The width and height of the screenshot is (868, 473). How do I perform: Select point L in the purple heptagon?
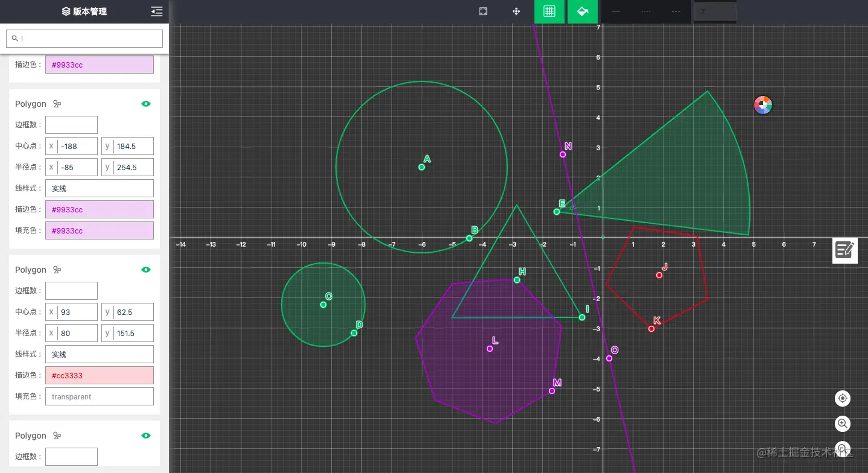click(x=490, y=349)
